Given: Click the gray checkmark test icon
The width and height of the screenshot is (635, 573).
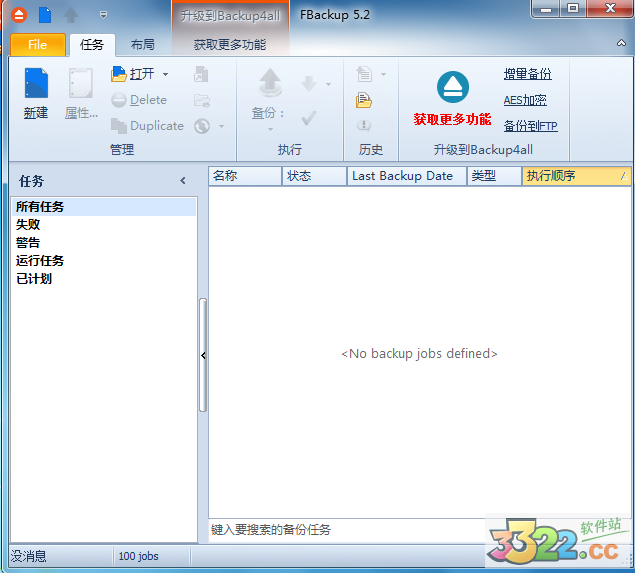Looking at the screenshot, I should point(309,118).
